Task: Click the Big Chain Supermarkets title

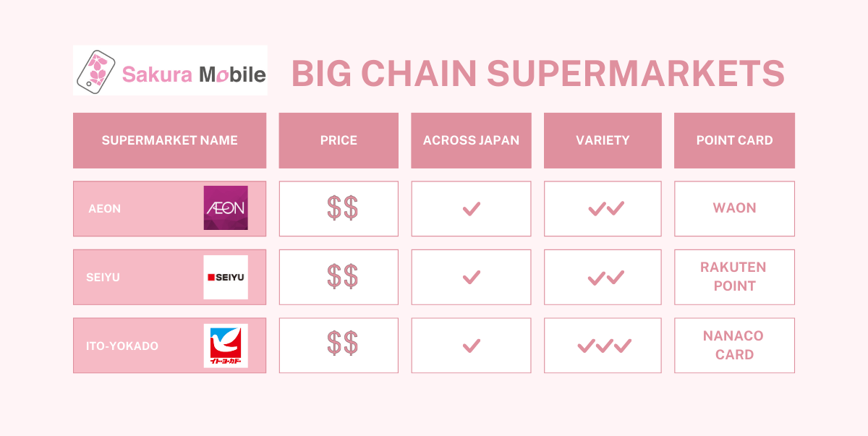Action: click(x=537, y=73)
